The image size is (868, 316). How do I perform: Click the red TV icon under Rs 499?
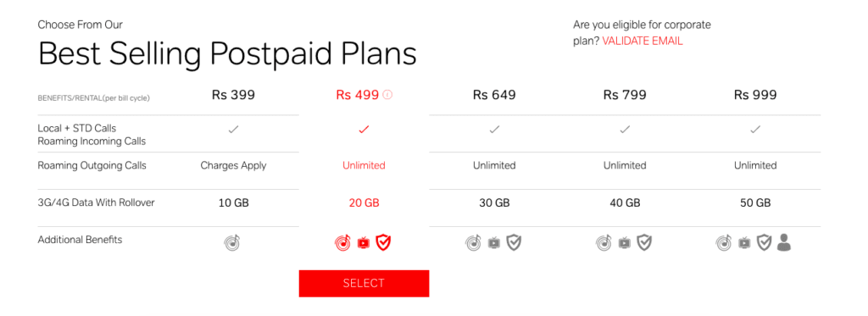coord(363,242)
